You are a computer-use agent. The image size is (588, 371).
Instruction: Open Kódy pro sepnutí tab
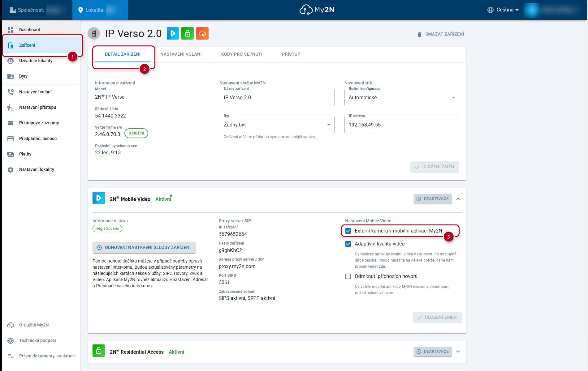pos(242,54)
